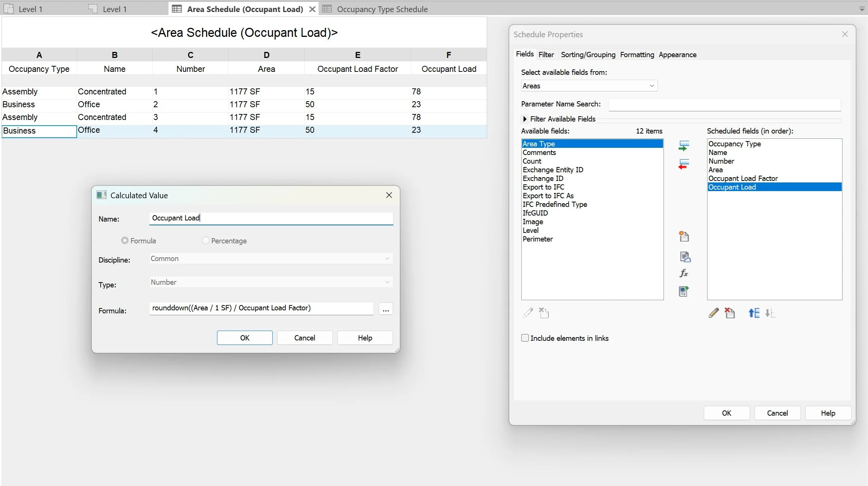Screen dimensions: 868x486
Task: Select Perimeter in Available fields
Action: coord(592,239)
